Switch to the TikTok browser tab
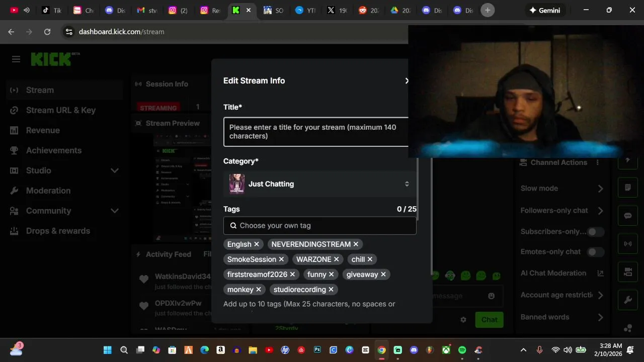The image size is (644, 362). point(52,10)
